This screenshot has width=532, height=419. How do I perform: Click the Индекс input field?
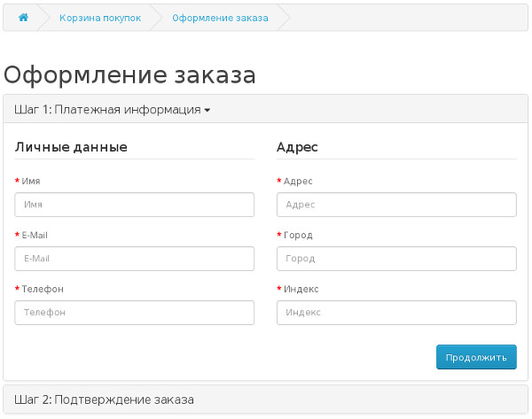point(396,313)
